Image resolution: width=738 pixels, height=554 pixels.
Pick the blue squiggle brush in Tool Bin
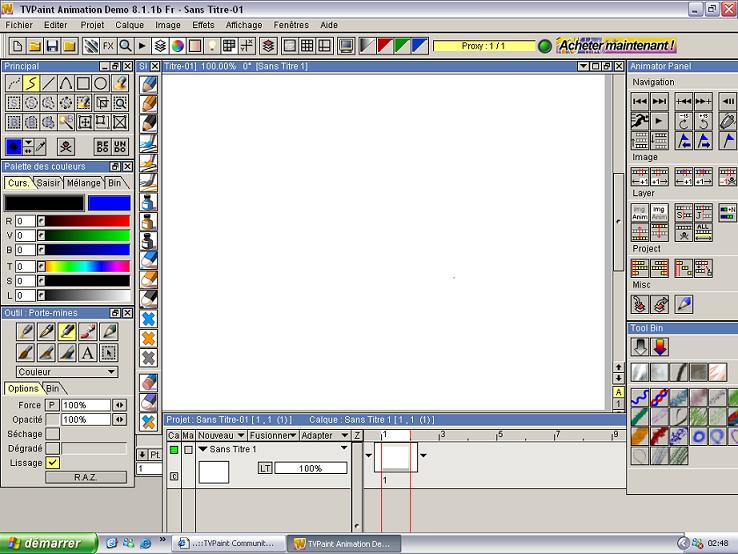click(640, 398)
